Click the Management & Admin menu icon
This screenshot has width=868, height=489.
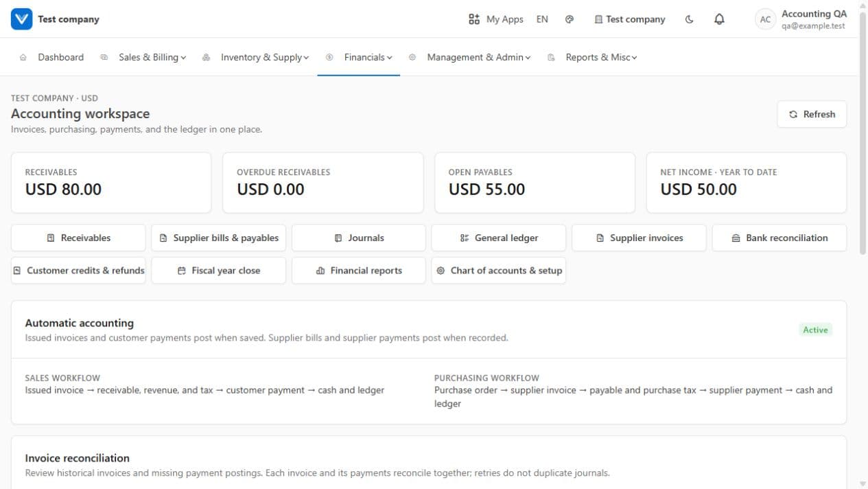(412, 58)
